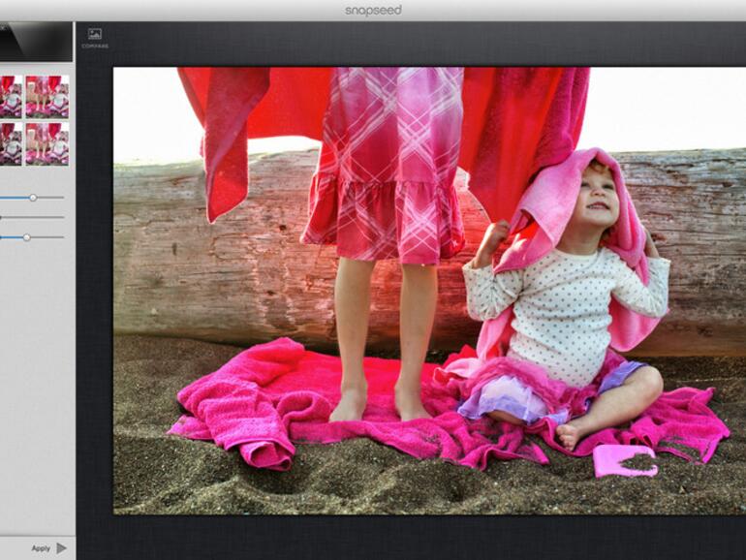Click the Compare image icon
Screen dimensions: 746x560
pyautogui.click(x=94, y=34)
